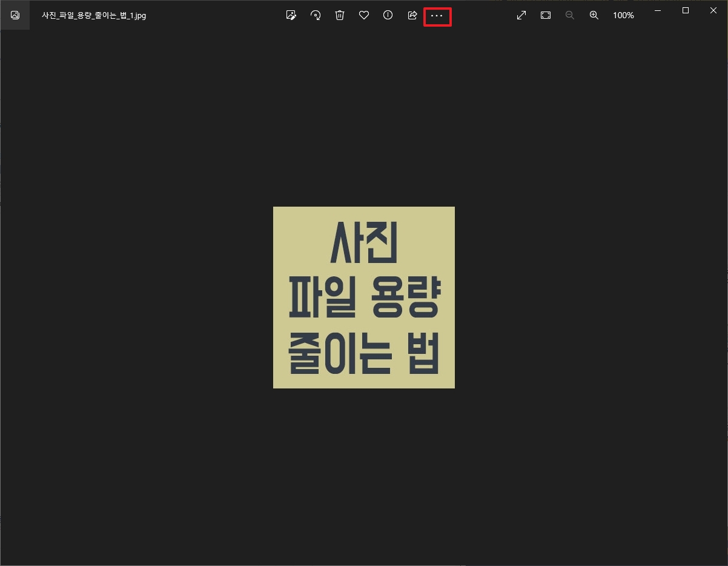
Task: Zoom in on the photo
Action: (594, 15)
